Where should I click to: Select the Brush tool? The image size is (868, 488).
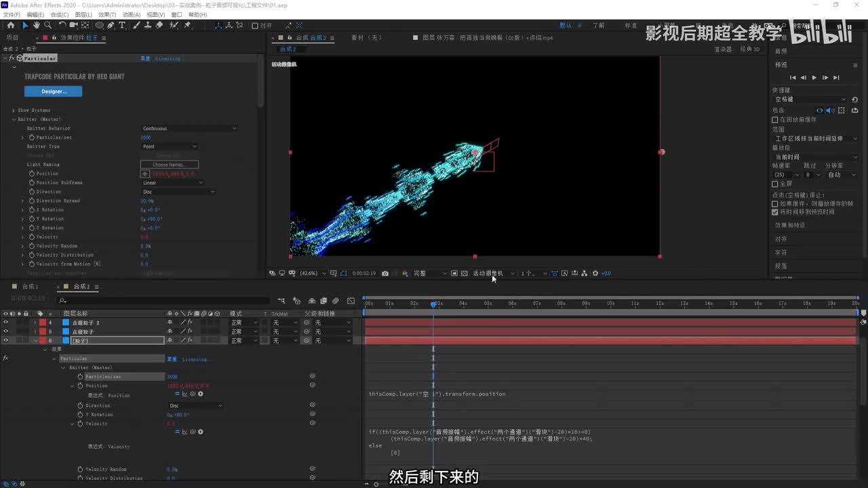pyautogui.click(x=137, y=25)
